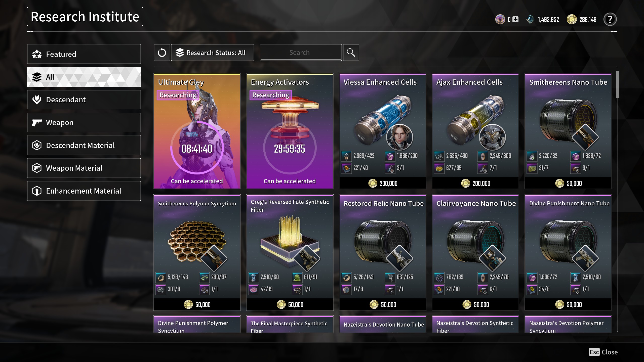
Task: Open the Enhancement Material category
Action: tap(84, 191)
